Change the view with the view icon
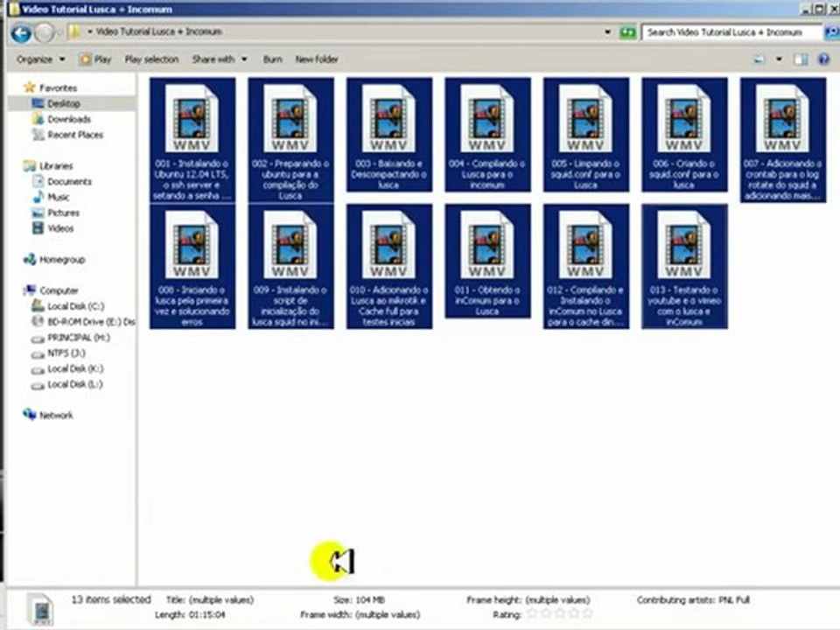The height and width of the screenshot is (630, 840). point(759,59)
